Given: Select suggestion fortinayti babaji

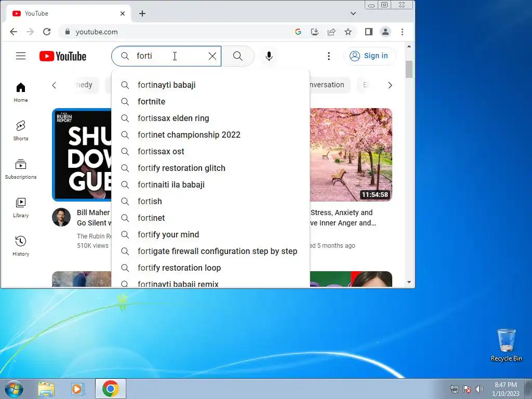Looking at the screenshot, I should [x=210, y=85].
